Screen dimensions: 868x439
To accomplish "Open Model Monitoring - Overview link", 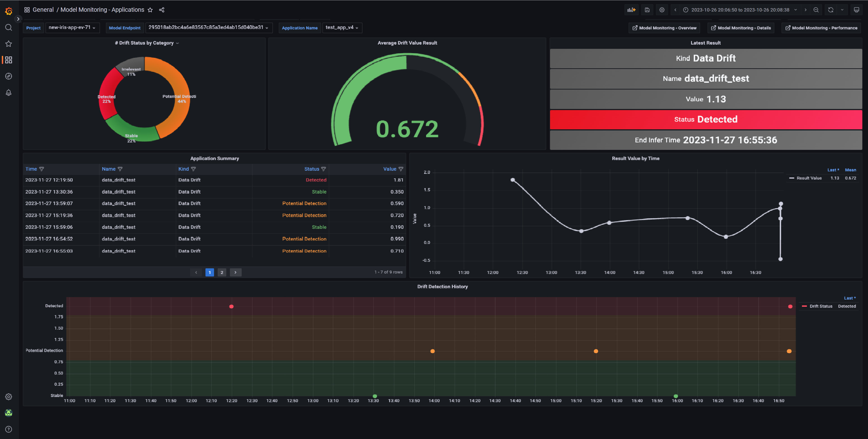I will 664,28.
